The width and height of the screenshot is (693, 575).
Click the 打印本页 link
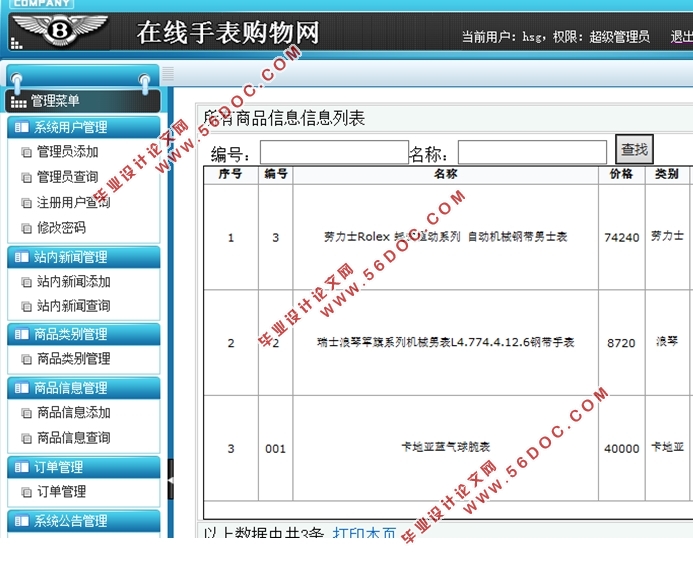[x=364, y=534]
